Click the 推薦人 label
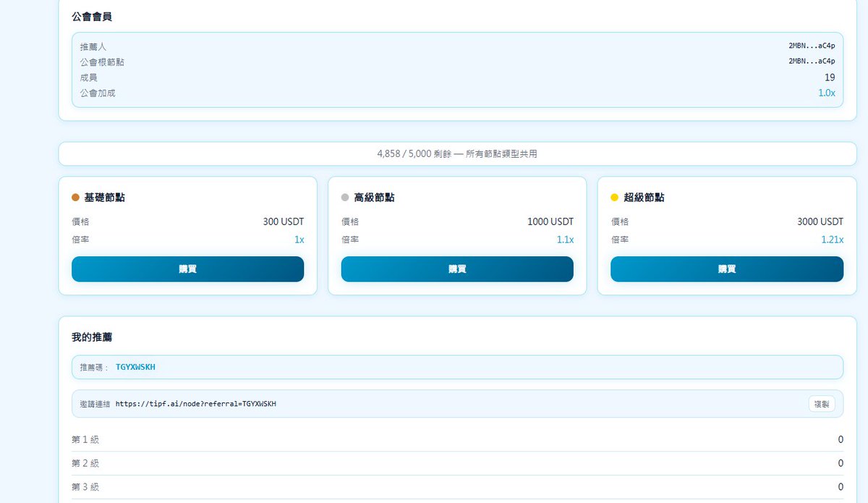This screenshot has width=868, height=503. [93, 46]
